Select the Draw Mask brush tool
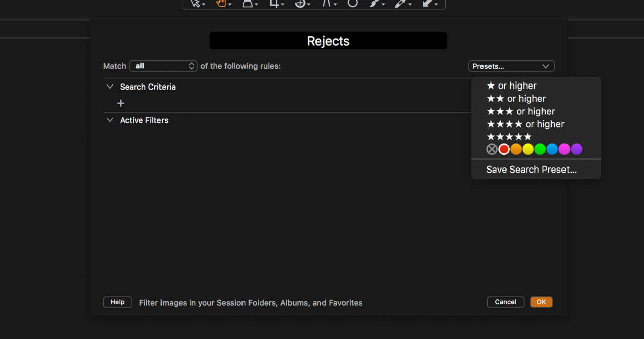The width and height of the screenshot is (644, 339). click(x=374, y=3)
